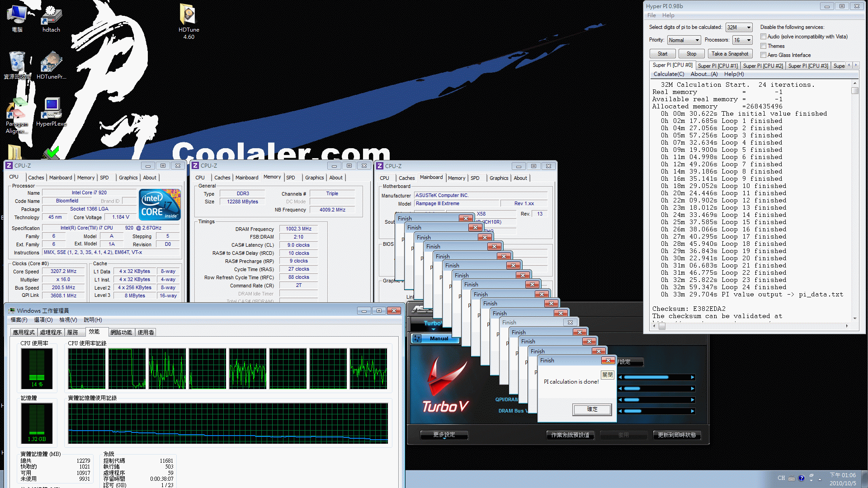This screenshot has height=488, width=868.
Task: Toggle the Themes checkbox in Hyper PI
Action: [763, 46]
